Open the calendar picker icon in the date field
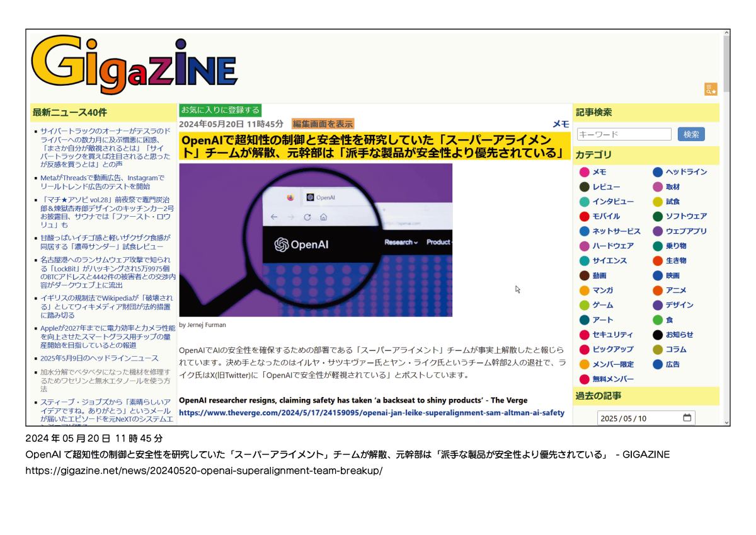The height and width of the screenshot is (535, 756). click(687, 418)
